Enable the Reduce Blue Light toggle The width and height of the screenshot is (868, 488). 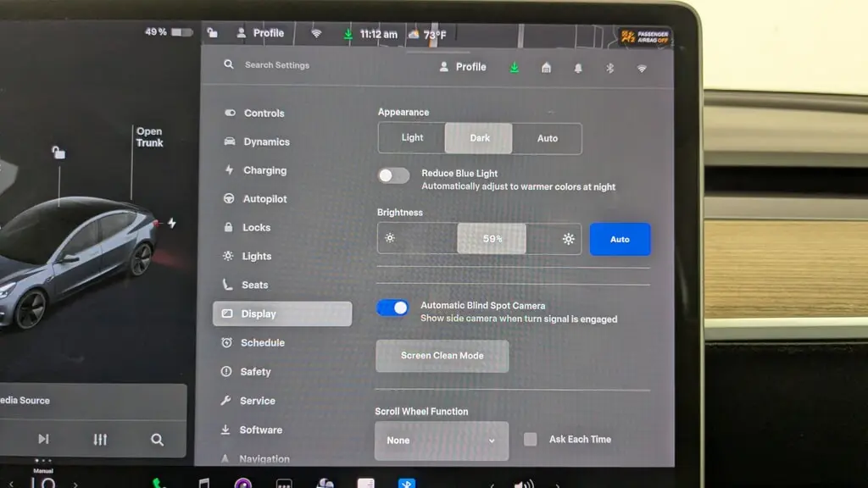(x=393, y=175)
